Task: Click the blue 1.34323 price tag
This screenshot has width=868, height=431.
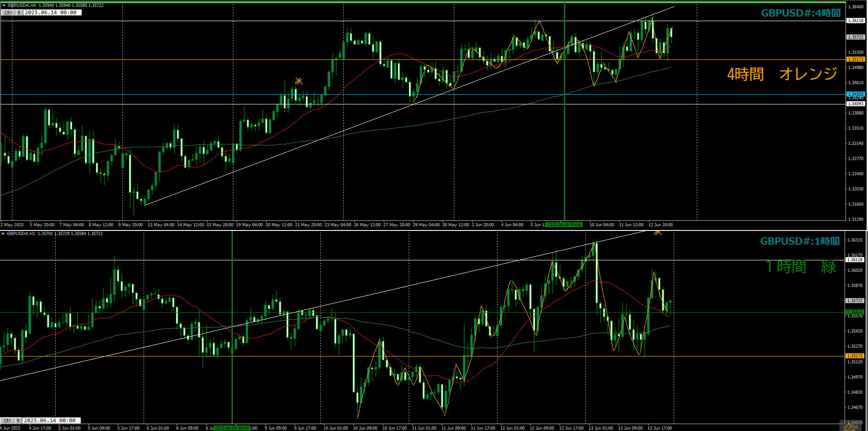Action: (x=856, y=94)
